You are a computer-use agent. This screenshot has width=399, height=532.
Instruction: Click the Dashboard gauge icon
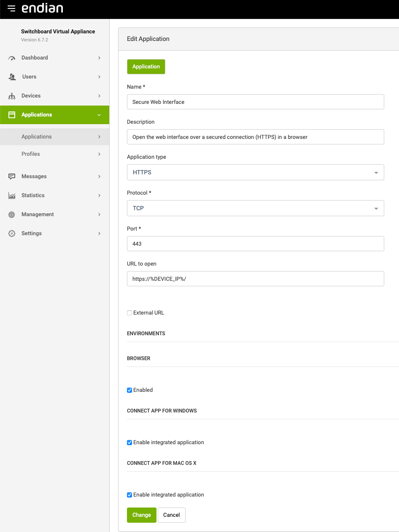12,58
